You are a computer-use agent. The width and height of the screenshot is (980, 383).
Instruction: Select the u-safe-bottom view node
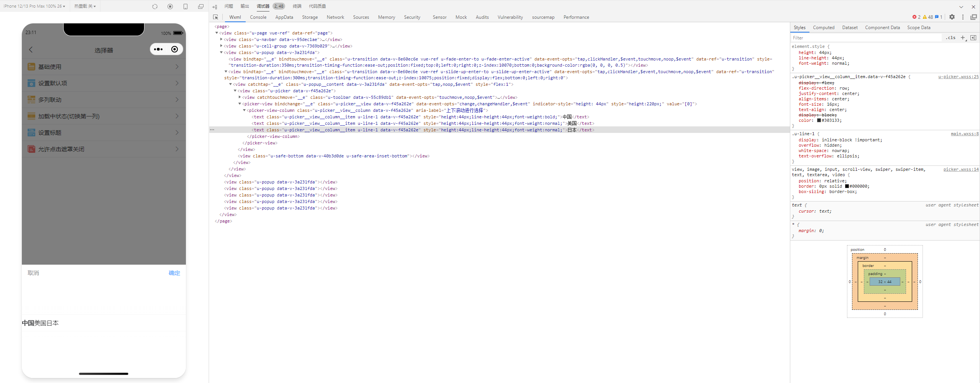point(333,156)
